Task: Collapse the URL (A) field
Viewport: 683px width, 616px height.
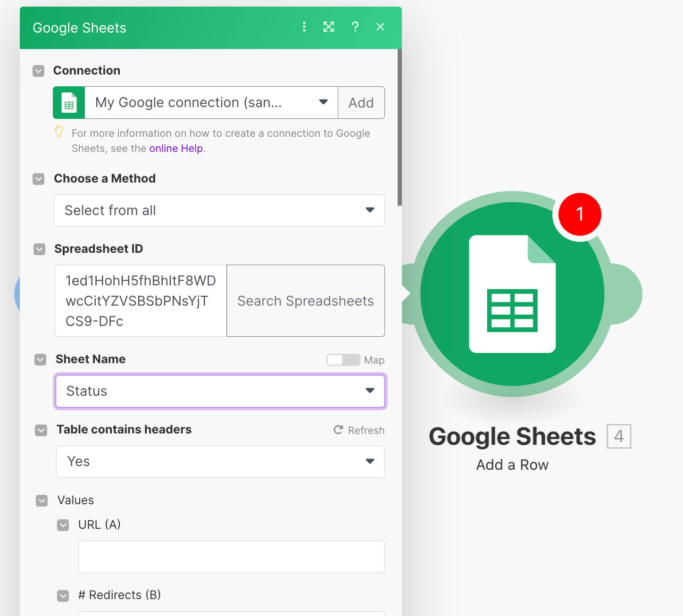Action: click(63, 525)
